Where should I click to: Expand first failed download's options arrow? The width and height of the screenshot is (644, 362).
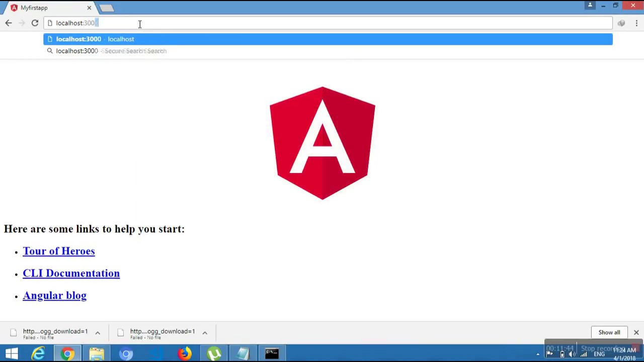(98, 333)
